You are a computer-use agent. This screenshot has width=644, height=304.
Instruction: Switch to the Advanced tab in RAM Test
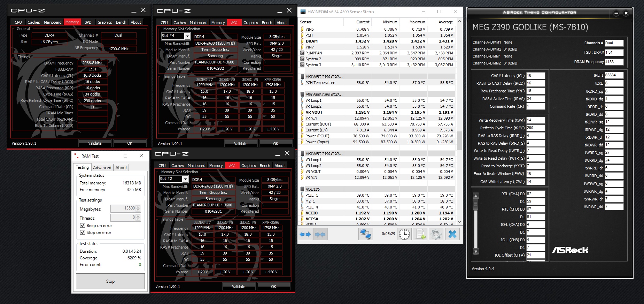(x=102, y=168)
